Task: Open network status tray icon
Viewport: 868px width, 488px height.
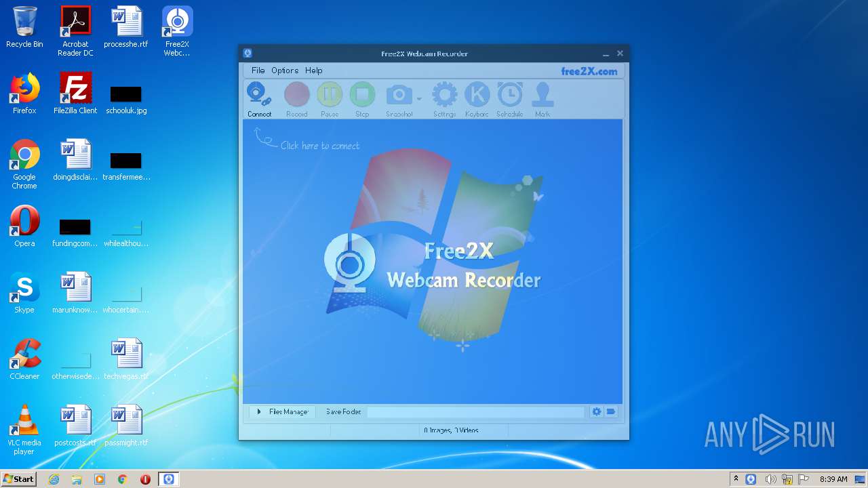Action: pos(787,479)
